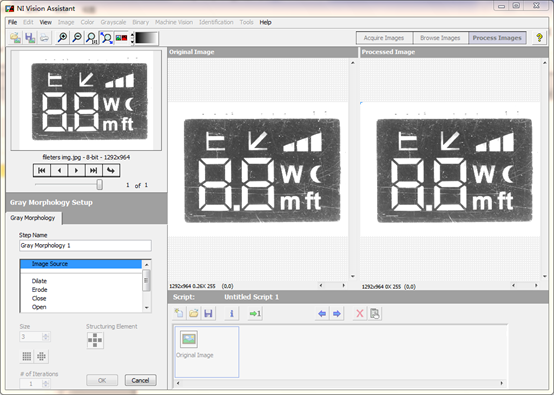Click the Cancel button
554x395 pixels.
coord(141,381)
